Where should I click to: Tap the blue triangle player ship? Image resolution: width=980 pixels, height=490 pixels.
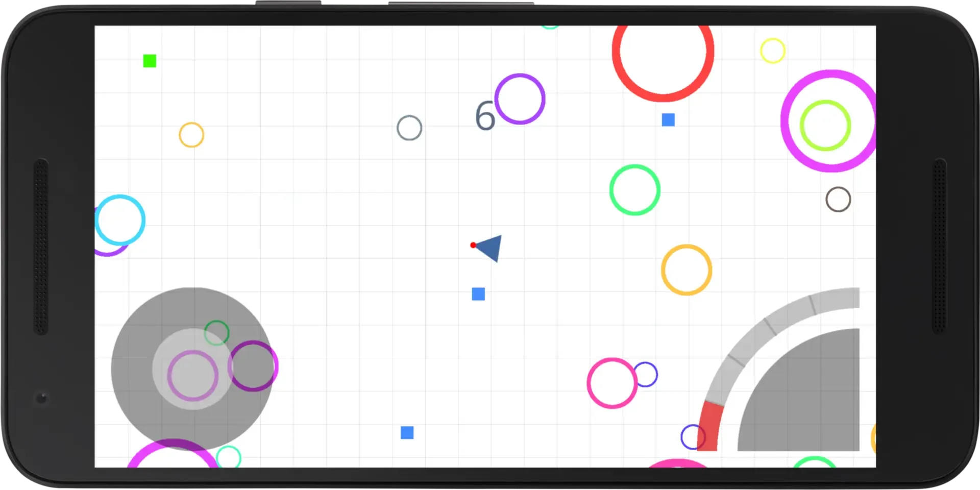(490, 248)
